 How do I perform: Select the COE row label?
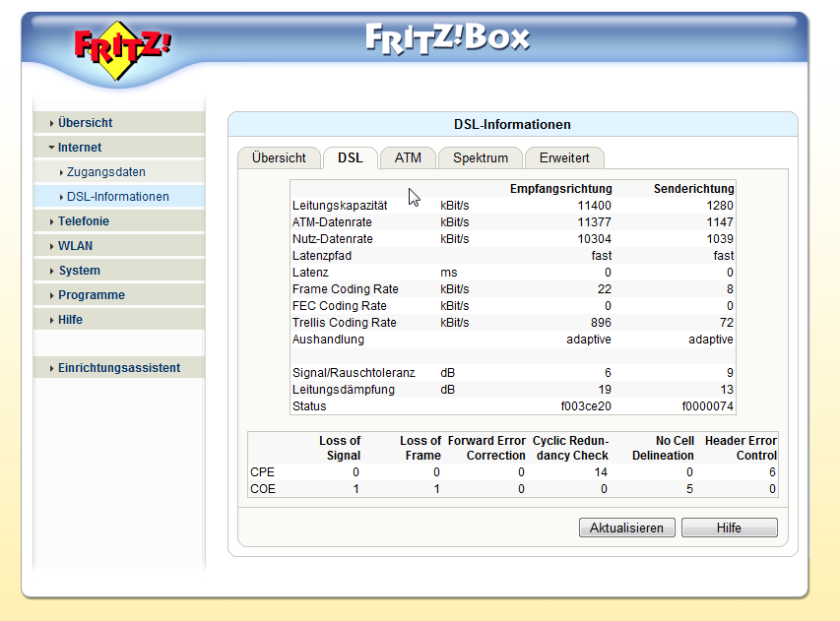[x=263, y=489]
